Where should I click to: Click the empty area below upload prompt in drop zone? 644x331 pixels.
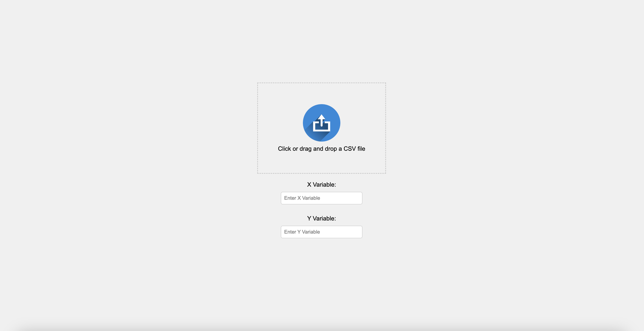tap(321, 163)
